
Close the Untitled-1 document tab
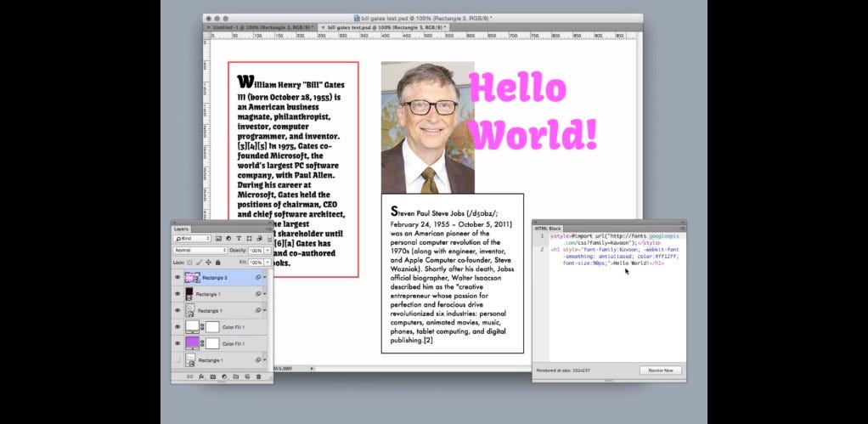tap(208, 26)
